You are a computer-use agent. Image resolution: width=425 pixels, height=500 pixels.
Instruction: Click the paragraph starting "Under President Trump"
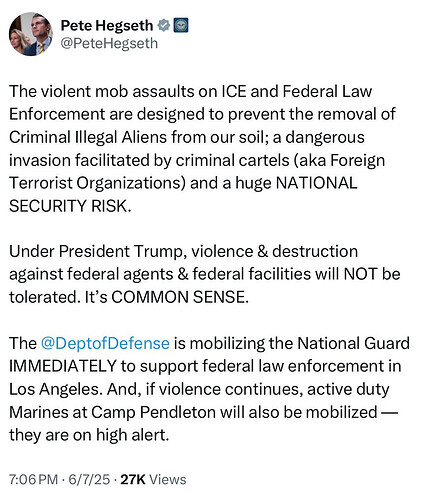coord(204,274)
